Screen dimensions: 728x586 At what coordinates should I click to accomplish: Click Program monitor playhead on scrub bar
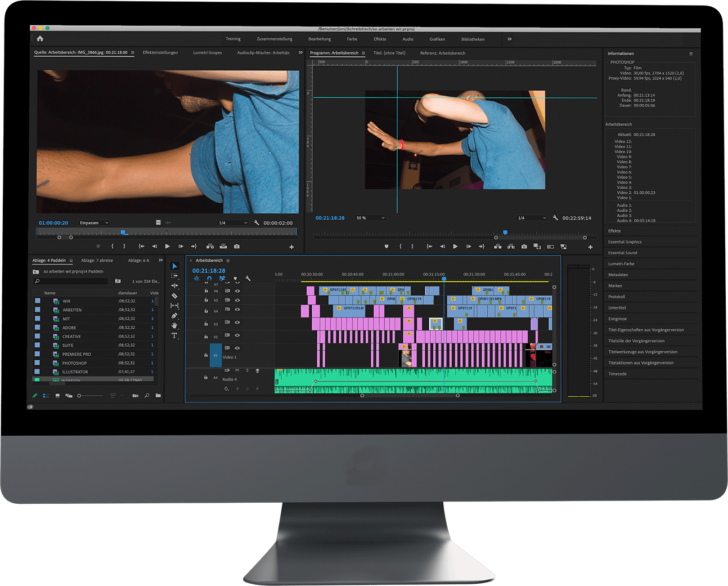505,232
